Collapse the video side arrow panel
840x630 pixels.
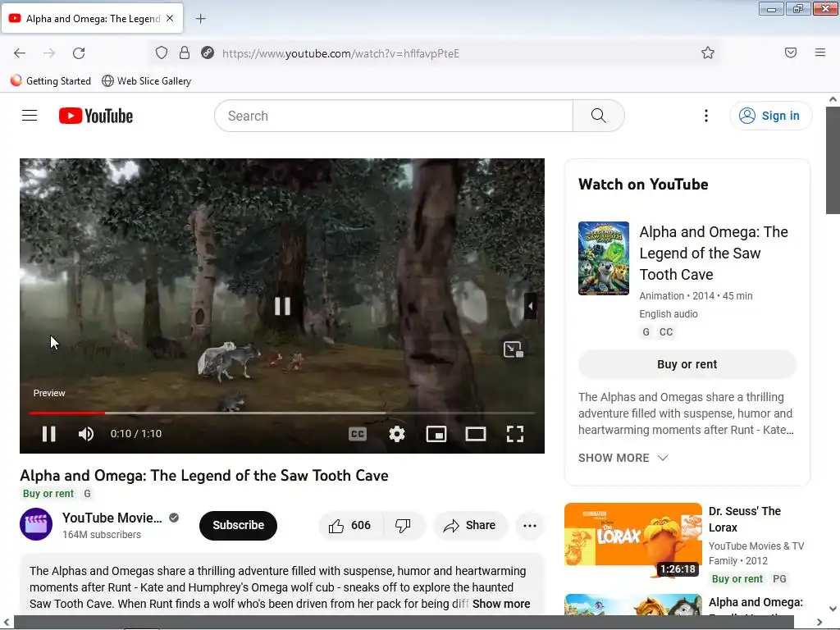(531, 306)
